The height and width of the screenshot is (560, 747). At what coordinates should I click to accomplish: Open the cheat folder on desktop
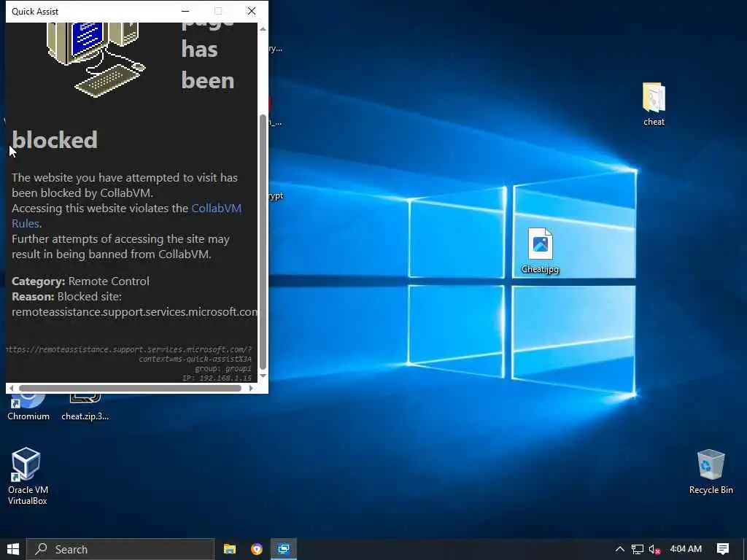click(654, 104)
